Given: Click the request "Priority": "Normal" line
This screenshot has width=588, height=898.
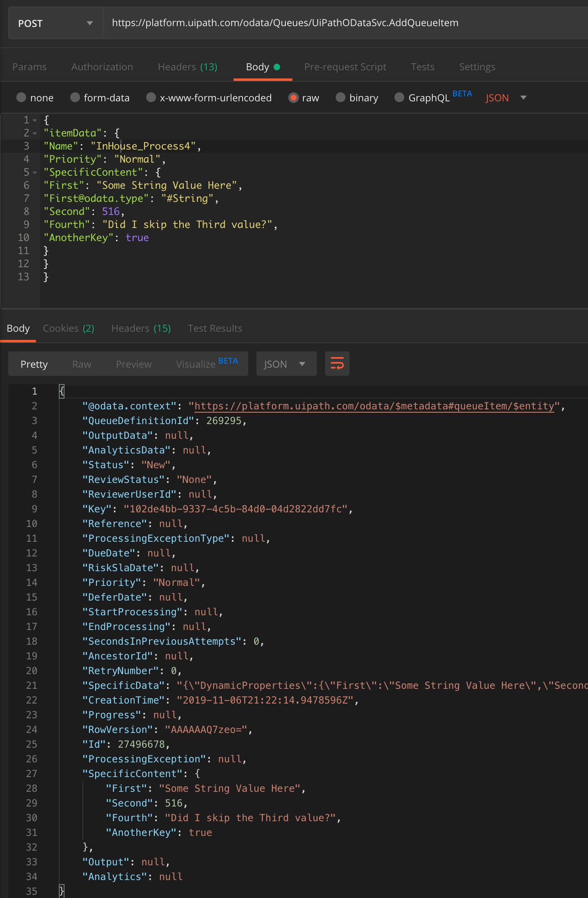Looking at the screenshot, I should pos(105,159).
